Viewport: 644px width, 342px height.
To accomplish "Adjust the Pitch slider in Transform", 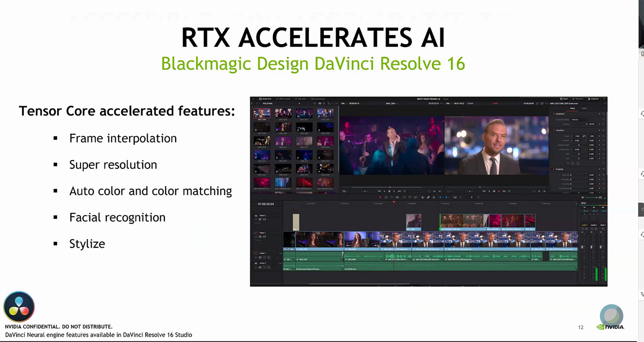I will (x=579, y=154).
